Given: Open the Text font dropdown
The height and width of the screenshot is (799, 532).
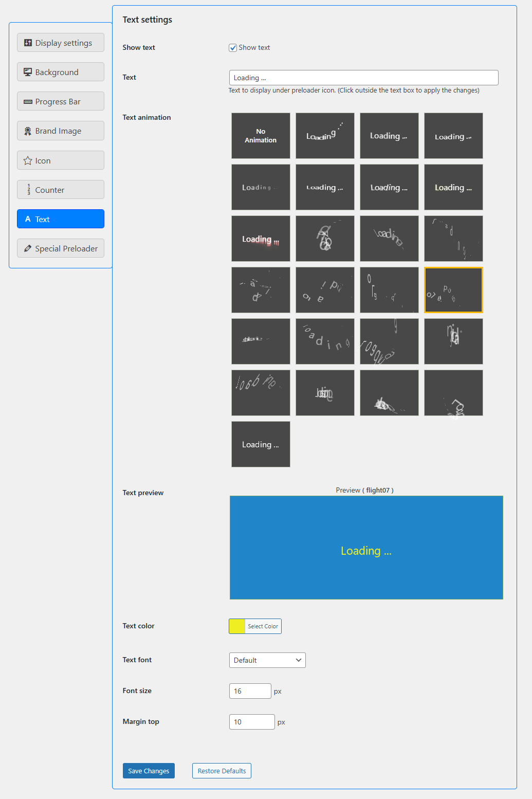Looking at the screenshot, I should tap(267, 660).
